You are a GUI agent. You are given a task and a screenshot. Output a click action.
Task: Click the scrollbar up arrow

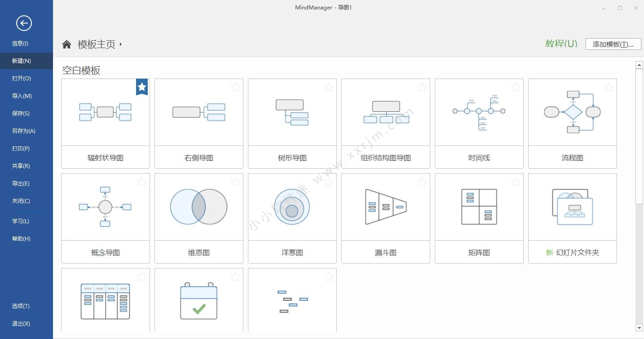coord(640,66)
